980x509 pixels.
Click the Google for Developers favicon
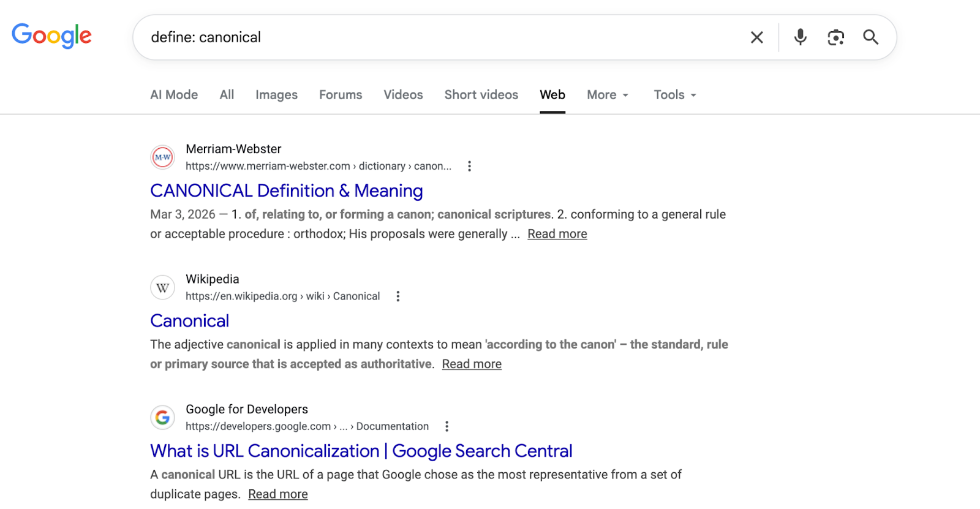pos(163,418)
